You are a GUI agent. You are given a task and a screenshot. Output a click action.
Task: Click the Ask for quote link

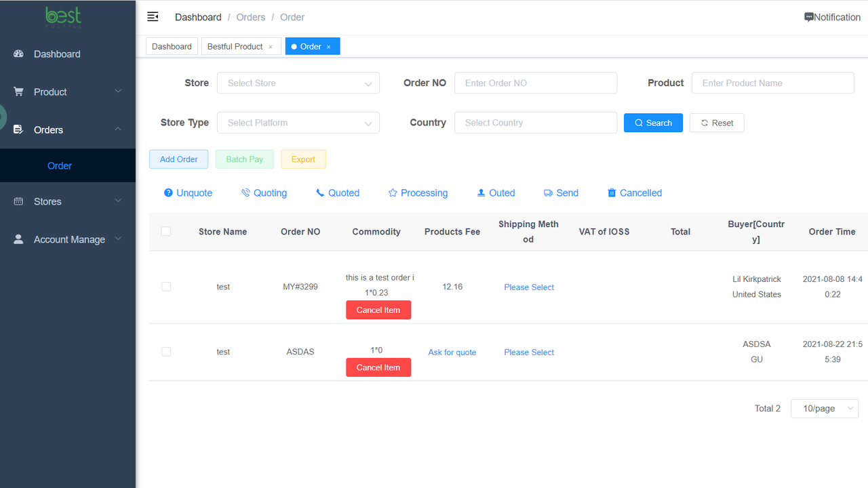tap(452, 352)
